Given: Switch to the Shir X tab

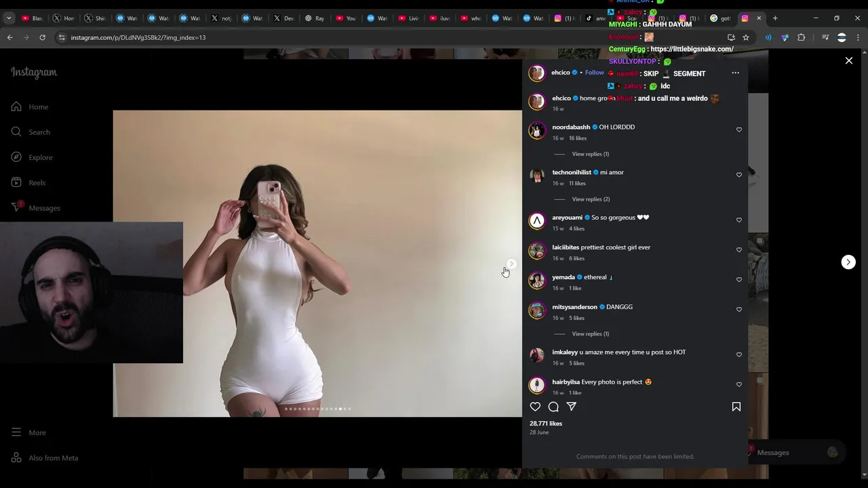Looking at the screenshot, I should [95, 18].
